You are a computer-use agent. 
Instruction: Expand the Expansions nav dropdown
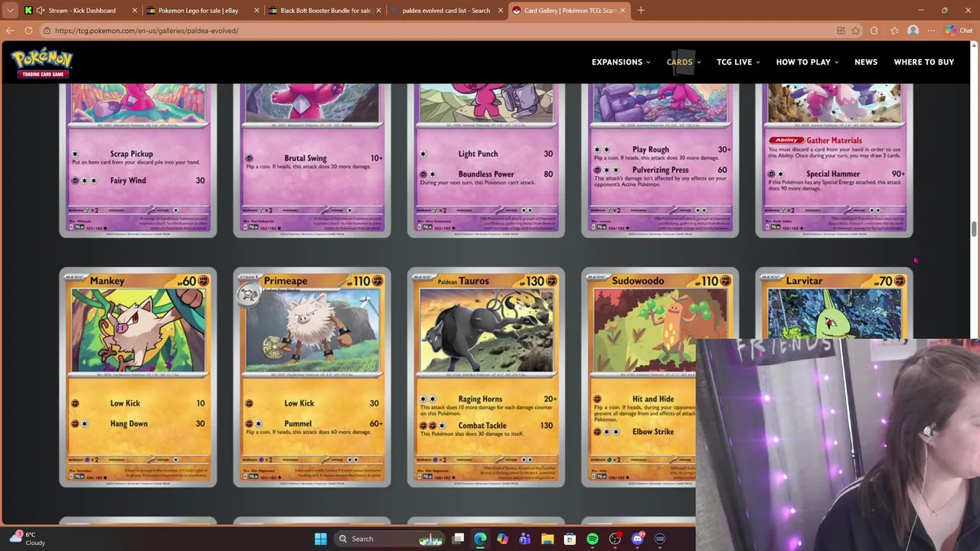click(621, 62)
